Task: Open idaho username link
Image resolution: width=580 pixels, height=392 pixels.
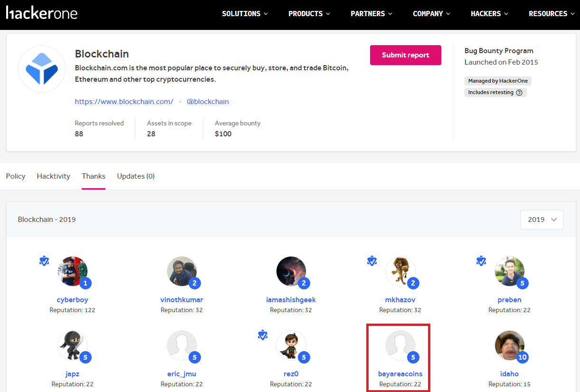Action: click(509, 374)
